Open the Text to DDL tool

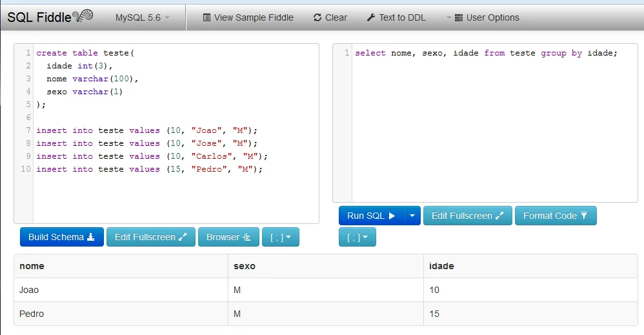(396, 17)
